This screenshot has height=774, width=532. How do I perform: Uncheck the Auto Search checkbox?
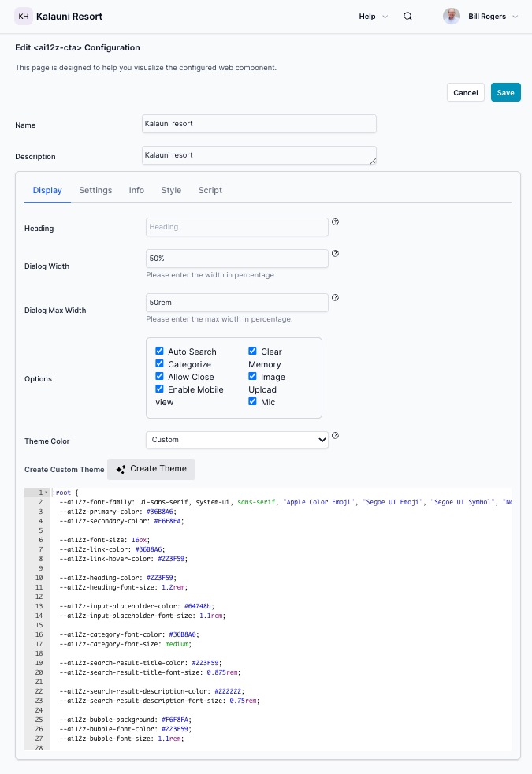pyautogui.click(x=160, y=352)
